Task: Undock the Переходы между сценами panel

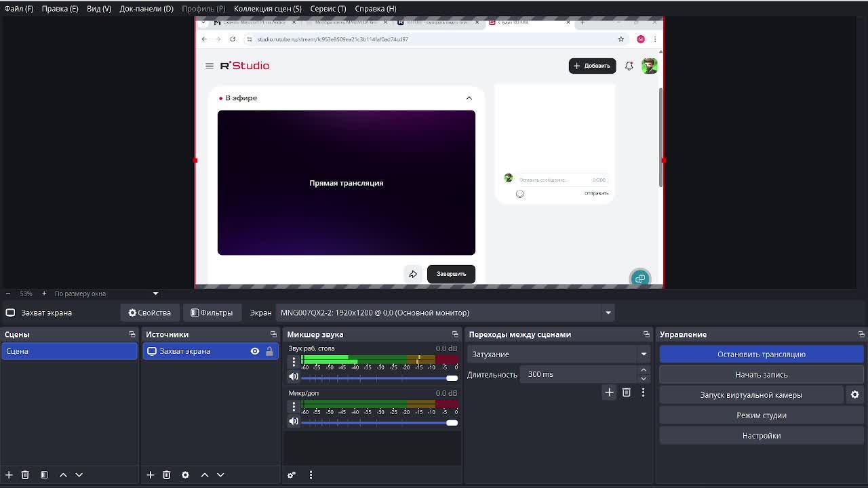Action: pos(646,334)
